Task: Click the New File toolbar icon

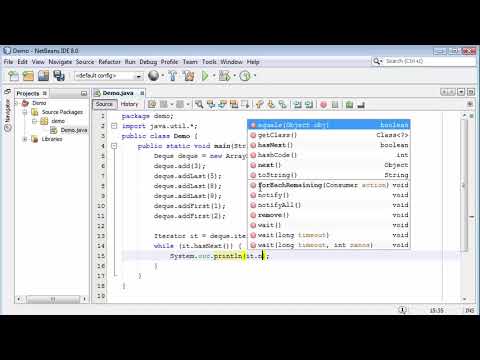Action: click(14, 76)
